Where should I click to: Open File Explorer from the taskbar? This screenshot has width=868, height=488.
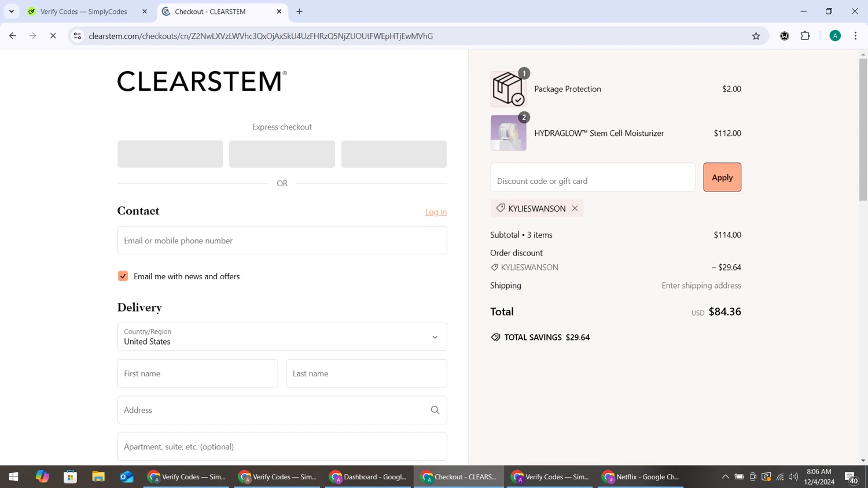[x=98, y=477]
